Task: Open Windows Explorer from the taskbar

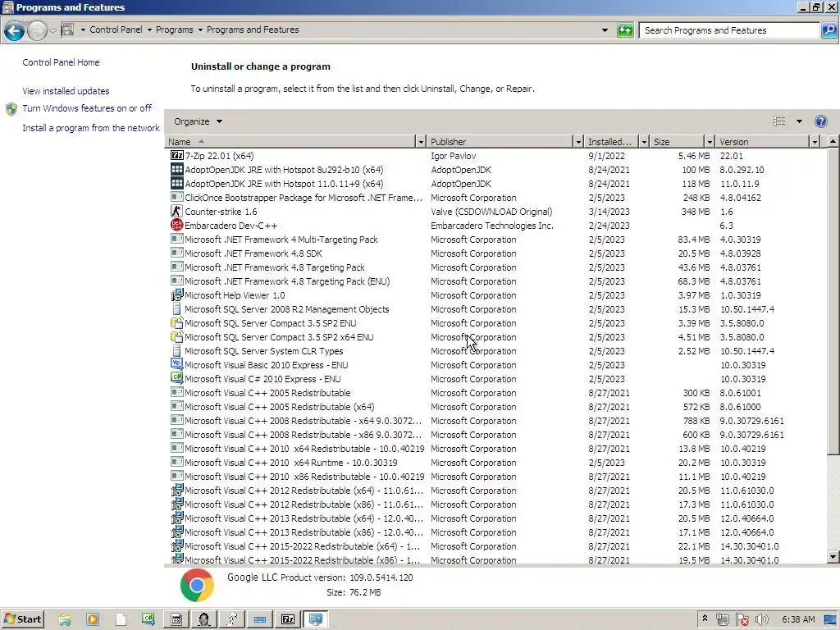Action: [x=65, y=619]
